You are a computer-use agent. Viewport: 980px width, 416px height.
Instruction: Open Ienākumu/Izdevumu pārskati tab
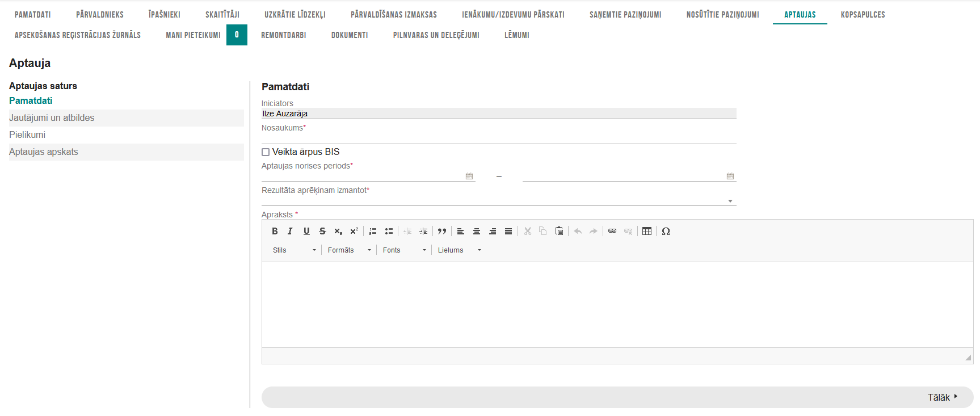point(513,15)
